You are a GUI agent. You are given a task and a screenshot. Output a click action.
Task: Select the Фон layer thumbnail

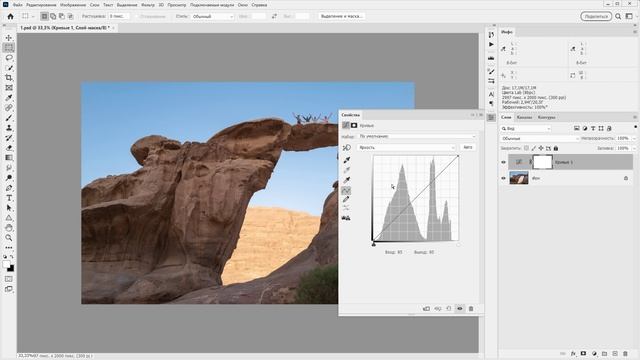click(519, 178)
